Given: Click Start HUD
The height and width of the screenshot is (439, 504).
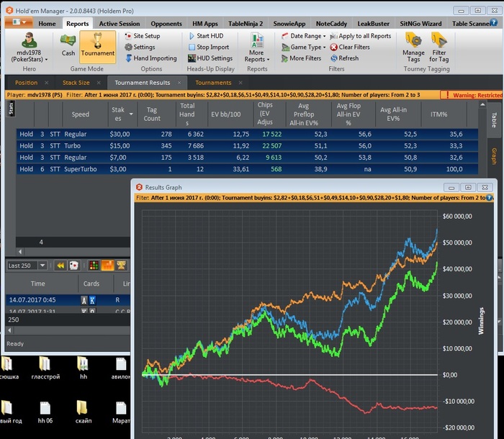Looking at the screenshot, I should [x=206, y=36].
